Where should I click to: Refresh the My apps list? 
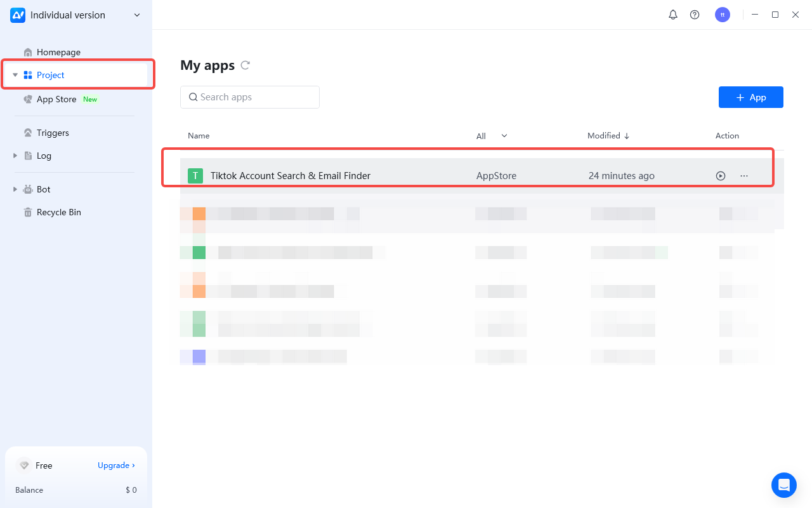(246, 65)
